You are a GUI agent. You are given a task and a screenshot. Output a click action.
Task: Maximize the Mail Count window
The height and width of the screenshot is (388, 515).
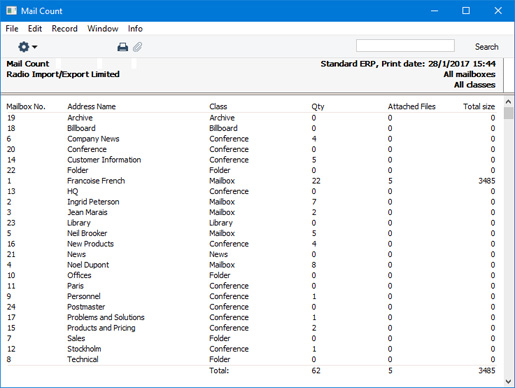pyautogui.click(x=466, y=11)
